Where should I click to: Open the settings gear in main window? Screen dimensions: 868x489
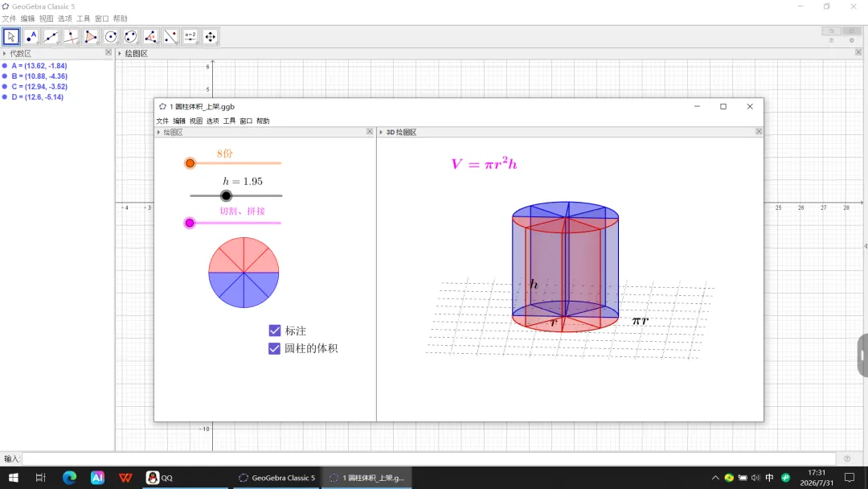[x=851, y=40]
